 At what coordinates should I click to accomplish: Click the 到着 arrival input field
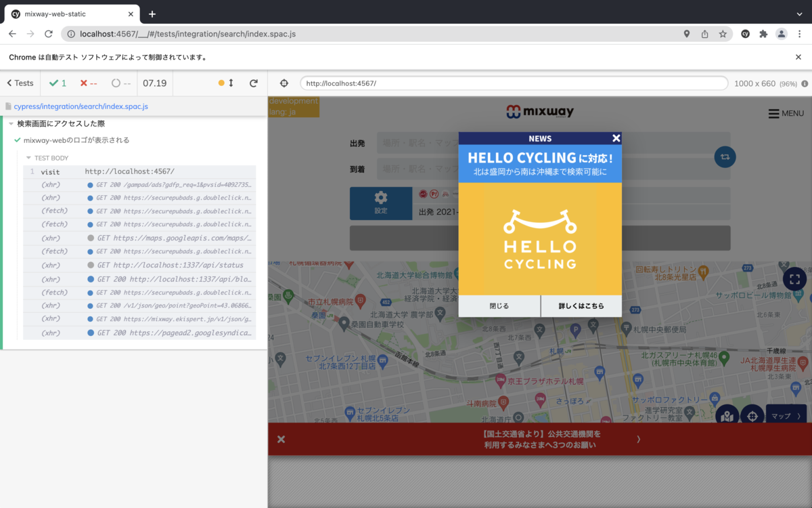(554, 169)
